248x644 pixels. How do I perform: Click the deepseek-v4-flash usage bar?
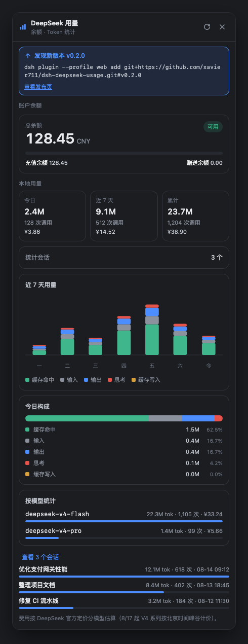[124, 521]
